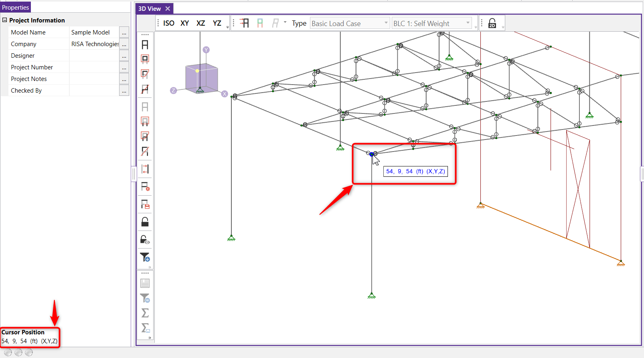Click the model icon with red gear

point(145,187)
